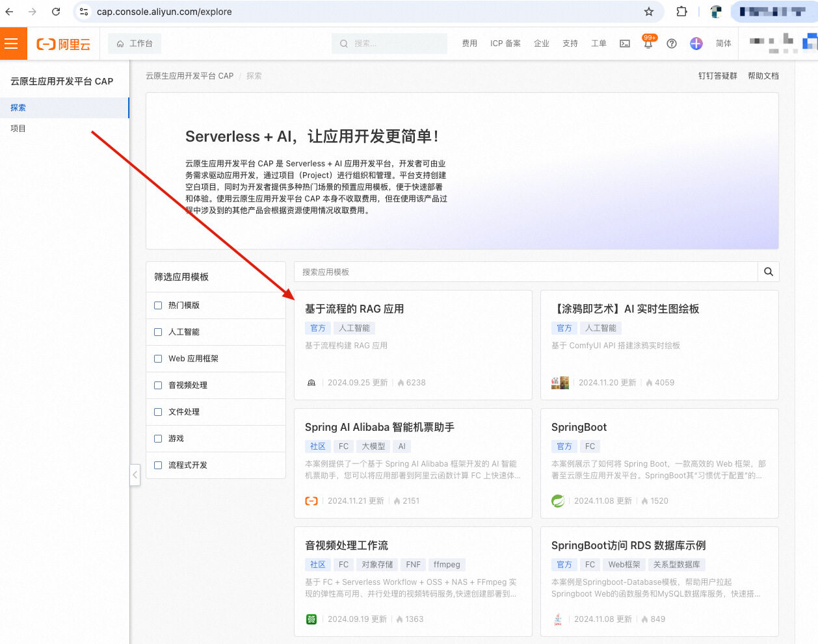Viewport: 818px width, 644px height.
Task: Select 项目 in the left sidebar
Action: point(64,129)
